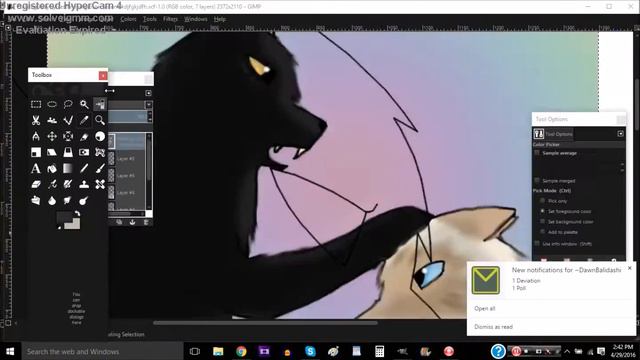640x360 pixels.
Task: Select the Pencil tool
Action: coord(84,168)
